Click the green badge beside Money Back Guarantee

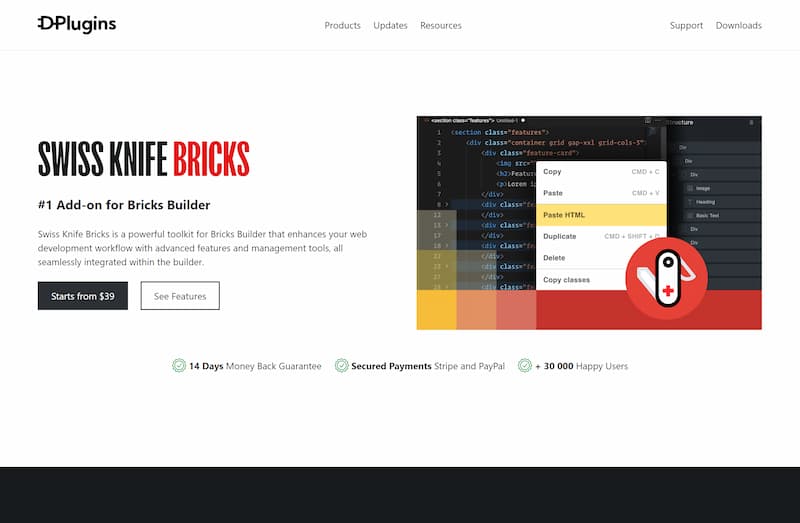point(179,366)
